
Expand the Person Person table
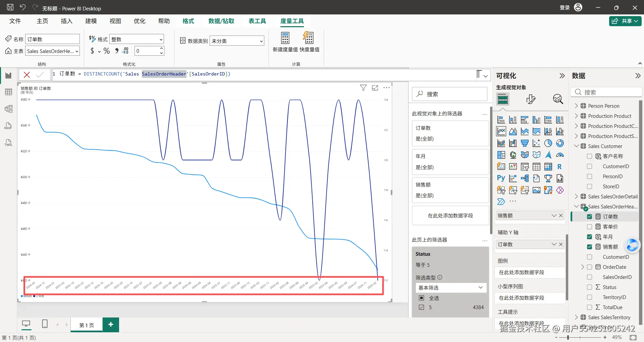(x=576, y=106)
